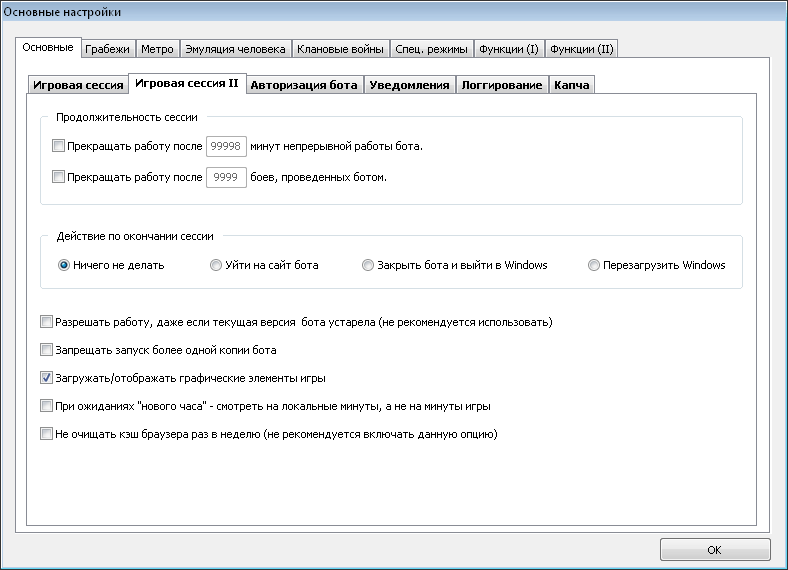This screenshot has width=788, height=570.
Task: Click the text боев, проведенных ботом
Action: tap(319, 177)
